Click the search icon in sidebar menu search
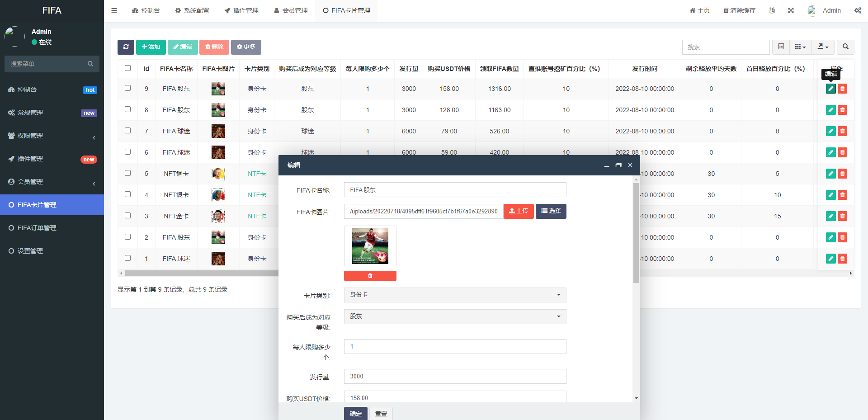Viewport: 868px width, 420px height. point(90,64)
